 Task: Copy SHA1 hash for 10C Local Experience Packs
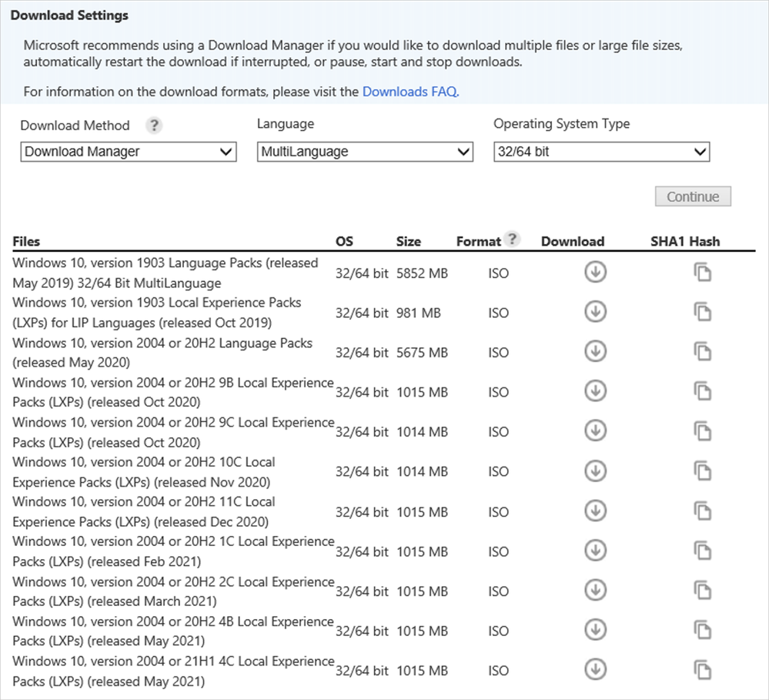pyautogui.click(x=702, y=471)
